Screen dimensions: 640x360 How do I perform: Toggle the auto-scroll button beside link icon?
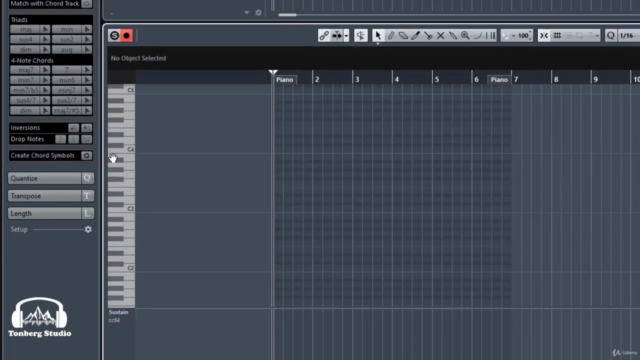337,36
